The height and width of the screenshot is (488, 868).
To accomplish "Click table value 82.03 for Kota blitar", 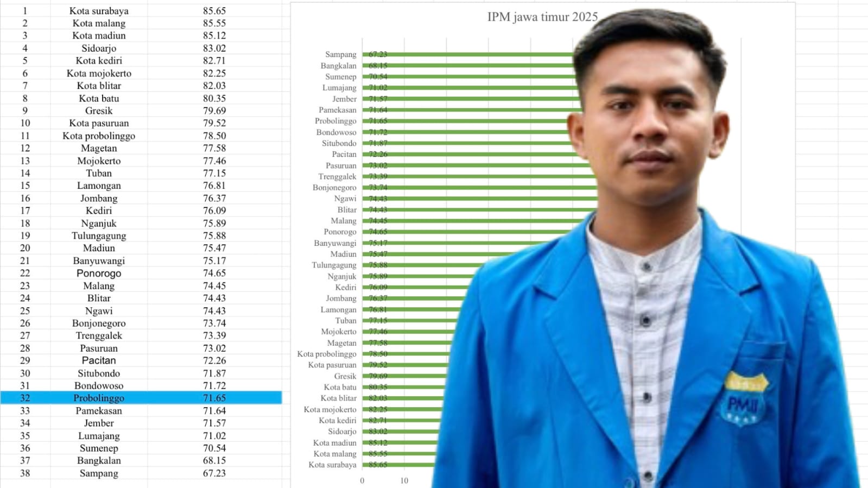I will 214,86.
